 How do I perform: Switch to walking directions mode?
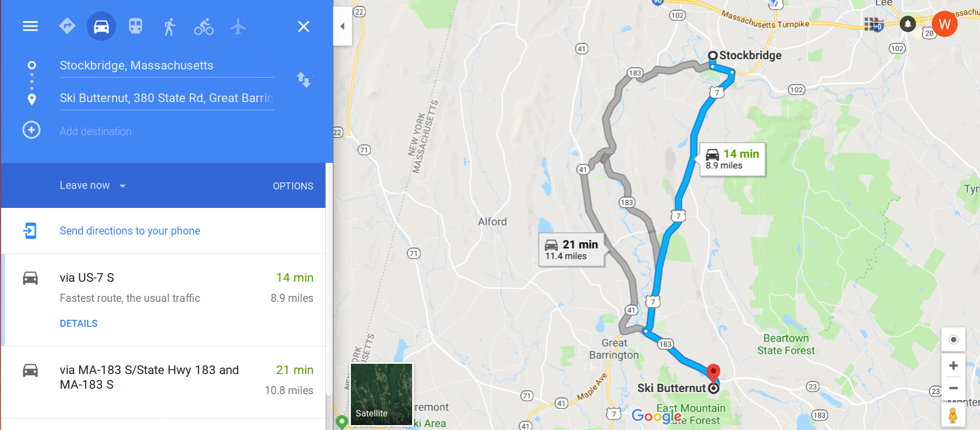click(x=170, y=26)
